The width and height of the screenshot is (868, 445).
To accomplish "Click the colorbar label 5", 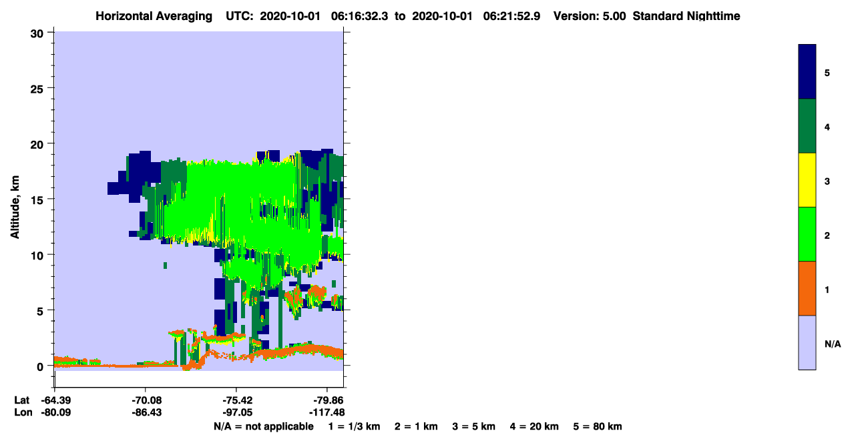I will tap(827, 72).
